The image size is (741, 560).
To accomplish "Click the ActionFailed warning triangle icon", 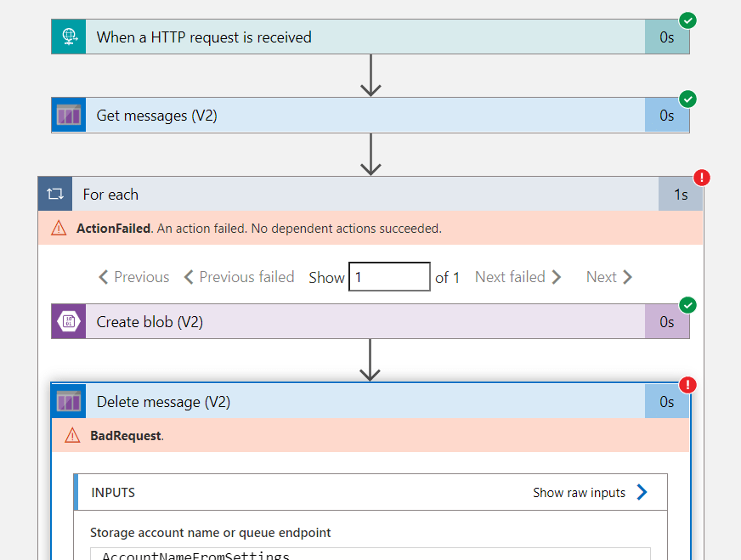I will pos(59,228).
